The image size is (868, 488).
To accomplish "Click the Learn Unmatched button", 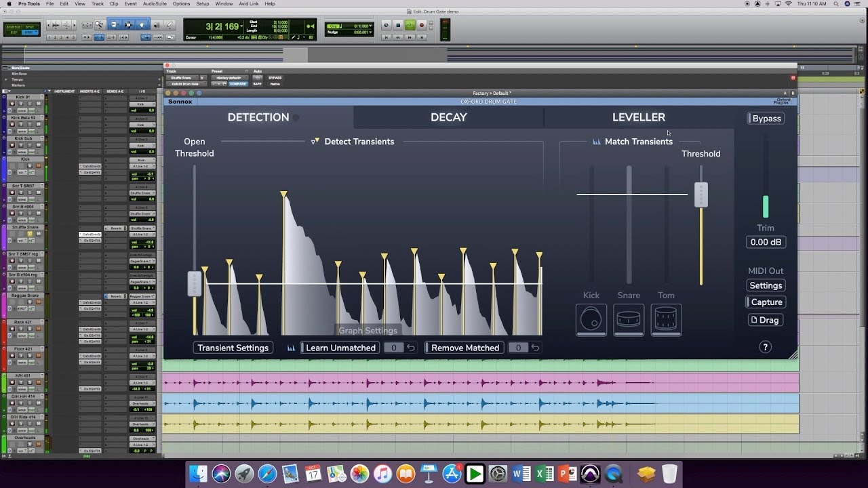I will 340,348.
